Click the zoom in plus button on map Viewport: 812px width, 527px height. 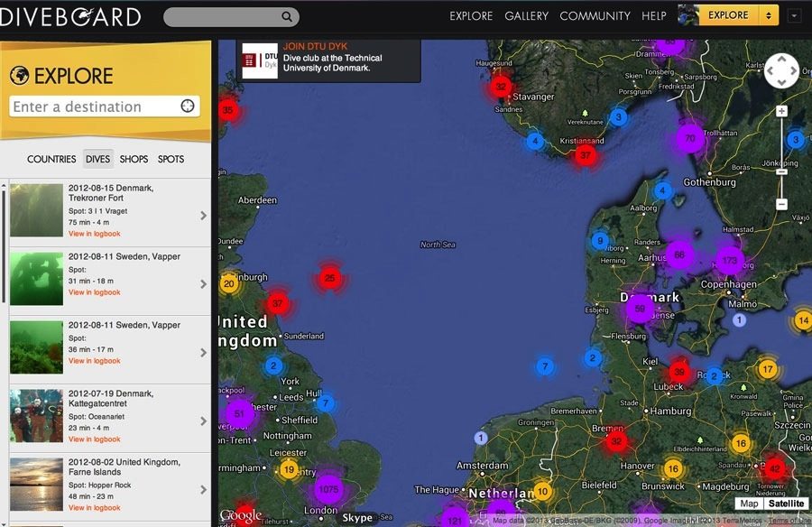tap(781, 111)
